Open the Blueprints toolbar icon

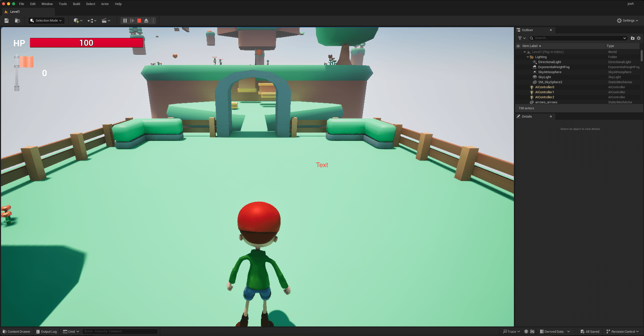tap(91, 20)
